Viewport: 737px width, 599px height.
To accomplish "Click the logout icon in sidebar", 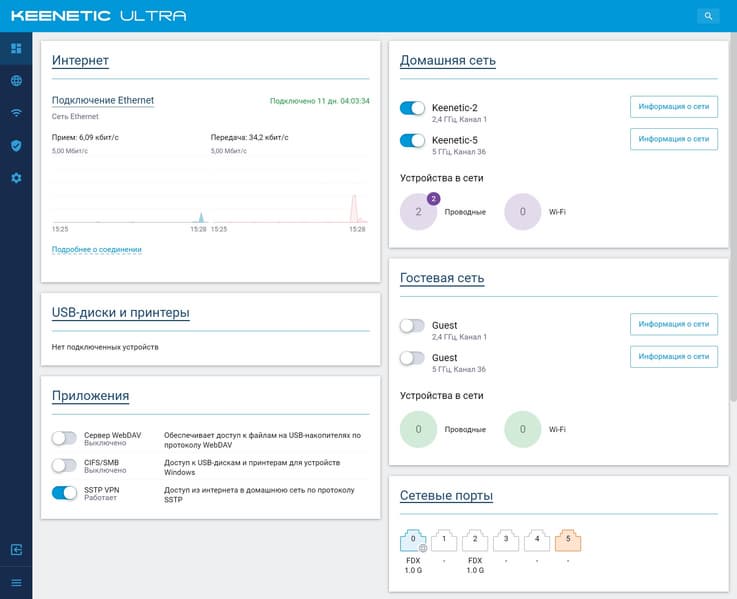I will (x=16, y=550).
